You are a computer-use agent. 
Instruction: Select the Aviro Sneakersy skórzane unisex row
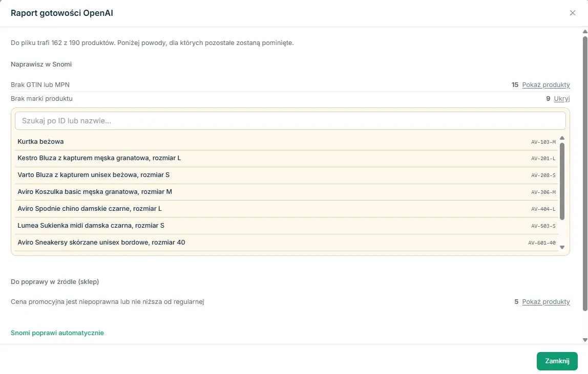[286, 243]
